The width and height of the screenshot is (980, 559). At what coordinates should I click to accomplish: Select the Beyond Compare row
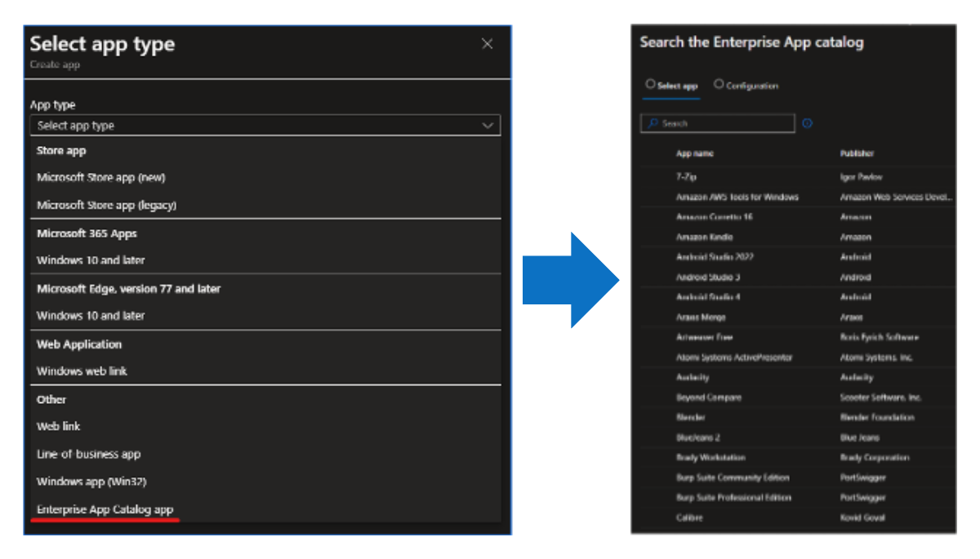(x=798, y=397)
